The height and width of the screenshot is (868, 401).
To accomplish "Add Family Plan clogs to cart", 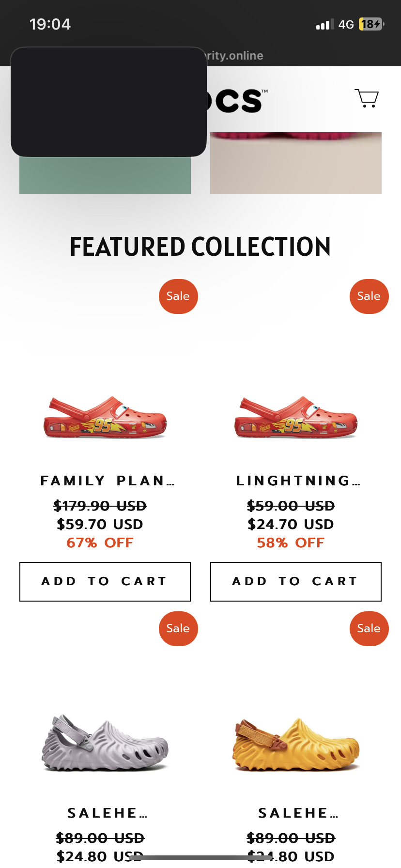I will pos(105,581).
